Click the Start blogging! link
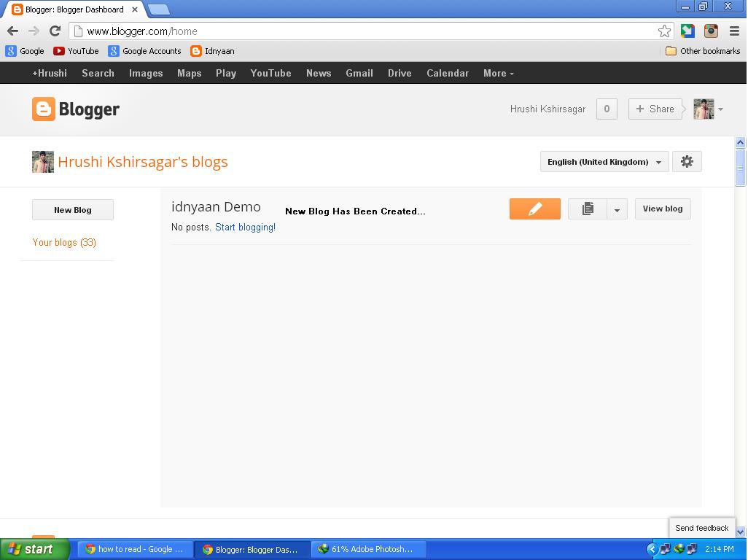Image resolution: width=748 pixels, height=560 pixels. pos(245,227)
